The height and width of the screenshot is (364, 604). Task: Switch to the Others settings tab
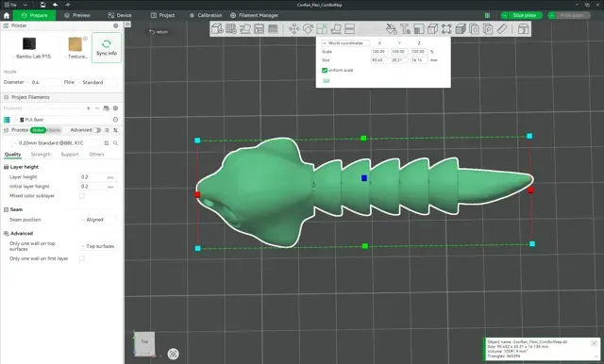[96, 155]
